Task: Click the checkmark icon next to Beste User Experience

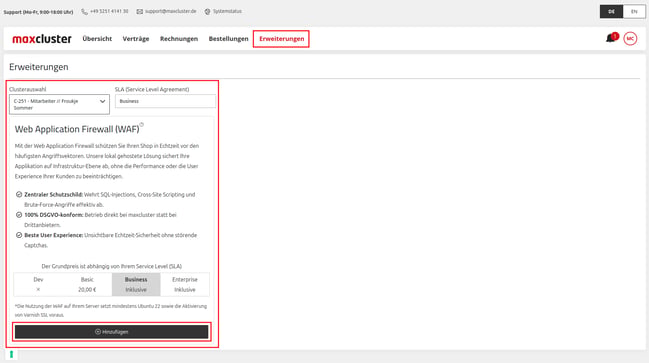Action: tap(19, 235)
